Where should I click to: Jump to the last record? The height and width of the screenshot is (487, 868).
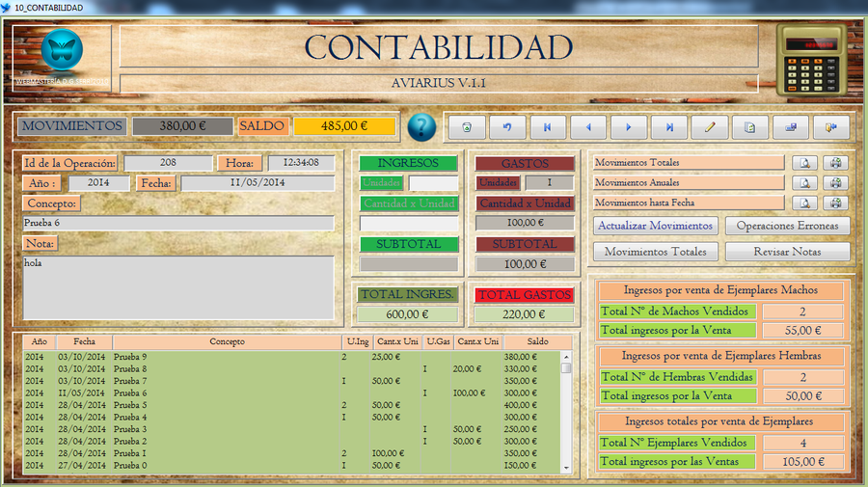pyautogui.click(x=669, y=126)
